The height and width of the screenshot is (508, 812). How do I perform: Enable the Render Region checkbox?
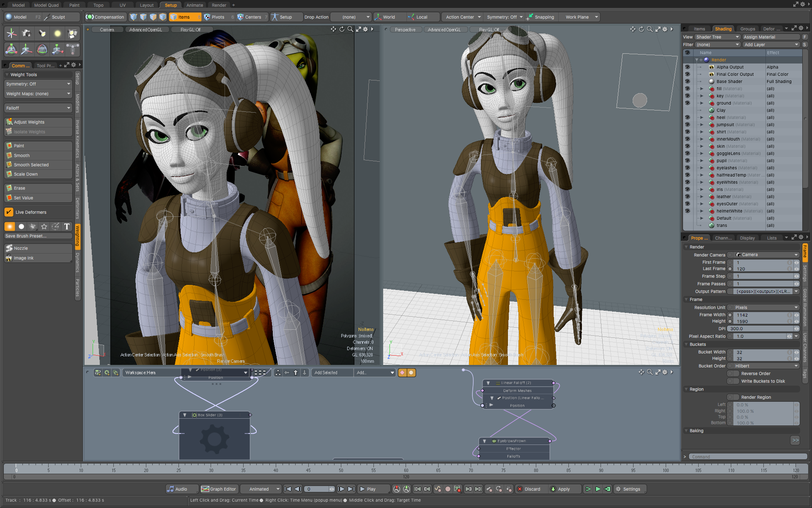(733, 397)
